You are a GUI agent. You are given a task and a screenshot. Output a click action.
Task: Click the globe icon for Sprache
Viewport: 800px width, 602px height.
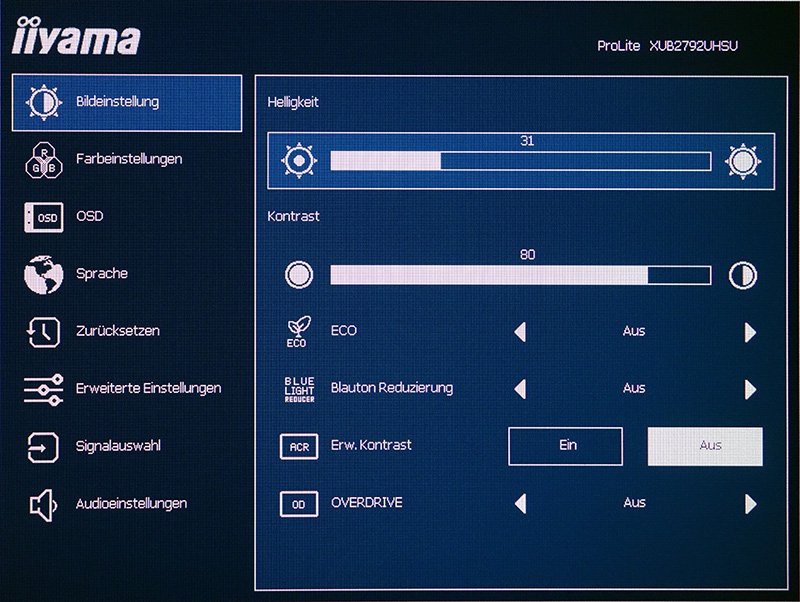44,274
